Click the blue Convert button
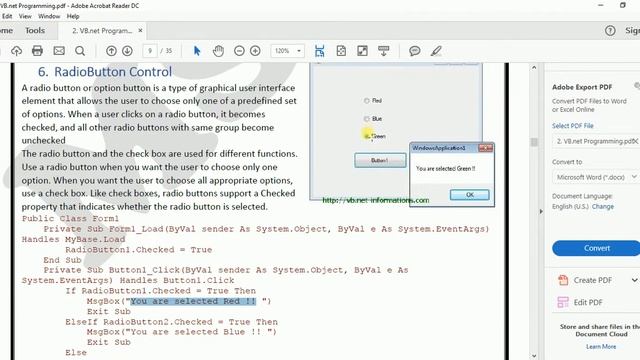This screenshot has height=360, width=640. 596,248
